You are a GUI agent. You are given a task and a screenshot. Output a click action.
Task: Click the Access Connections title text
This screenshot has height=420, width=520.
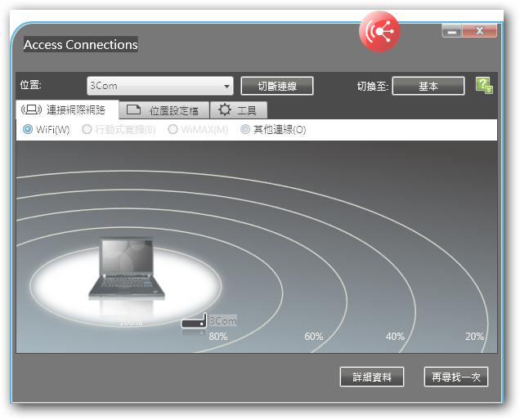pos(81,44)
